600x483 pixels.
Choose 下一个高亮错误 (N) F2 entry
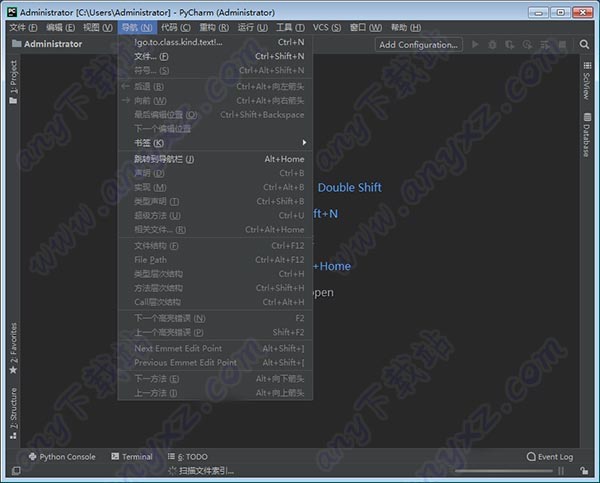coord(215,318)
